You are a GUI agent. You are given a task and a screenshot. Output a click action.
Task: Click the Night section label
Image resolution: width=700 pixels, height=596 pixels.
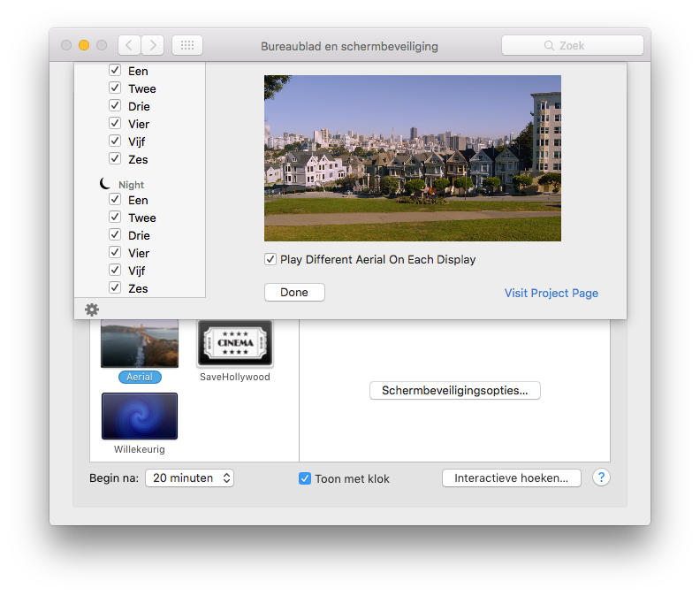131,185
